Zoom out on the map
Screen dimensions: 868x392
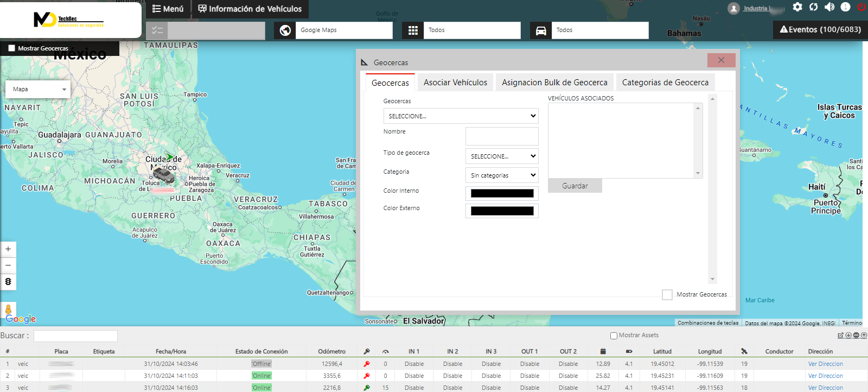click(8, 265)
